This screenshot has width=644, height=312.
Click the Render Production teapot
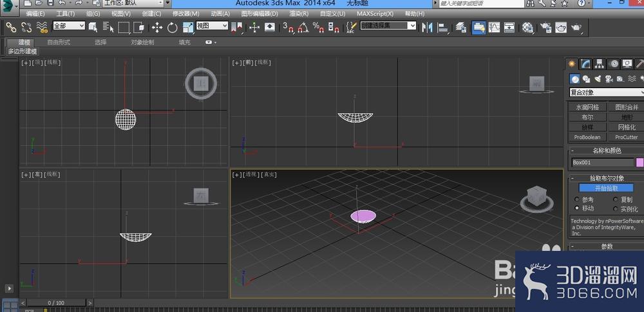[576, 28]
